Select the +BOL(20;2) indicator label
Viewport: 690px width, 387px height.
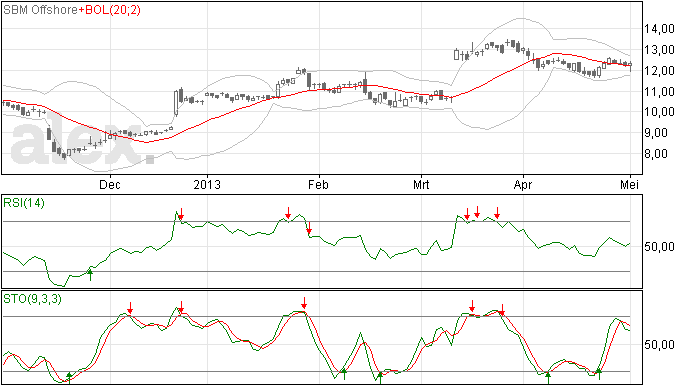[x=110, y=10]
